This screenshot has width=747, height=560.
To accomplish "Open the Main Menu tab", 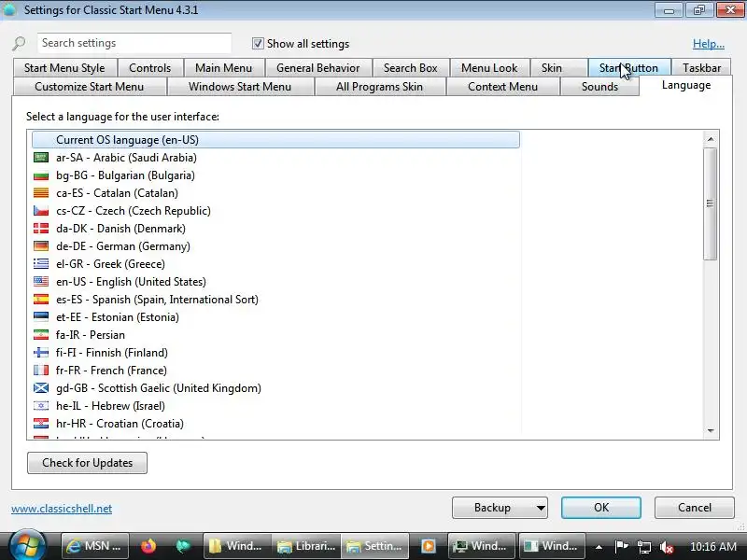I will (224, 68).
